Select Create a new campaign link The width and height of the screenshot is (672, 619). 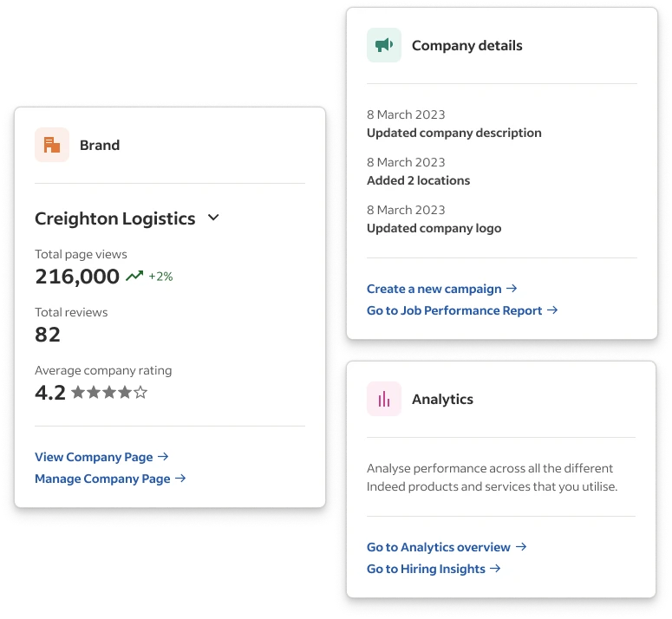coord(434,289)
